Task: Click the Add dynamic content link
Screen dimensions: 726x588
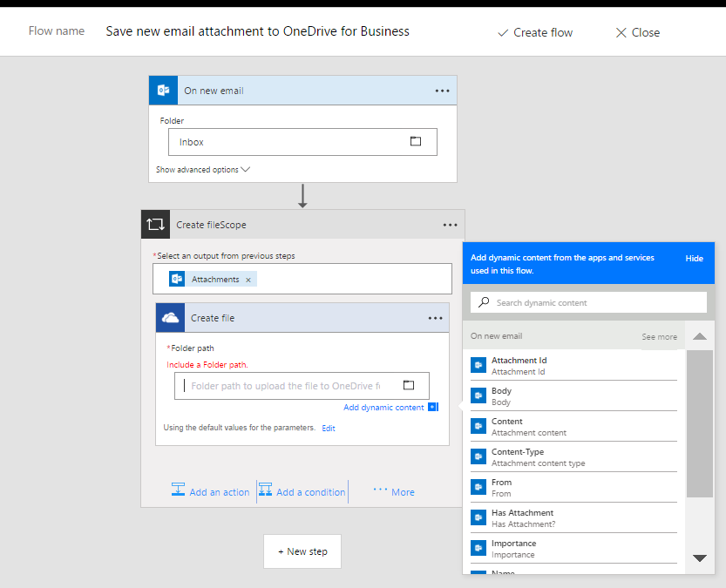Action: tap(384, 408)
